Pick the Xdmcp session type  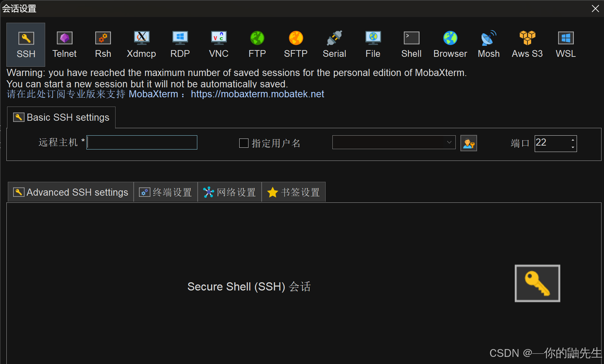141,45
